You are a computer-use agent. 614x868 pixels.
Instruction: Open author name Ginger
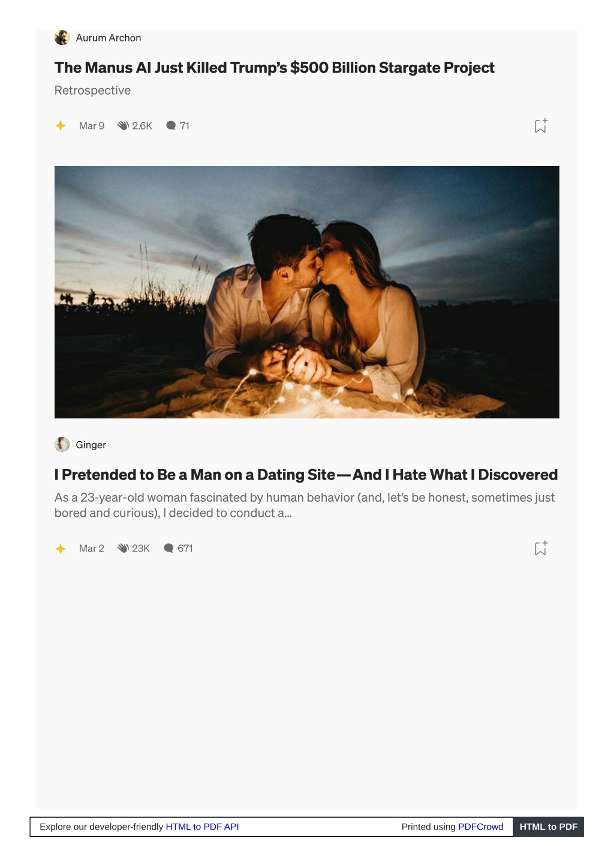[91, 445]
